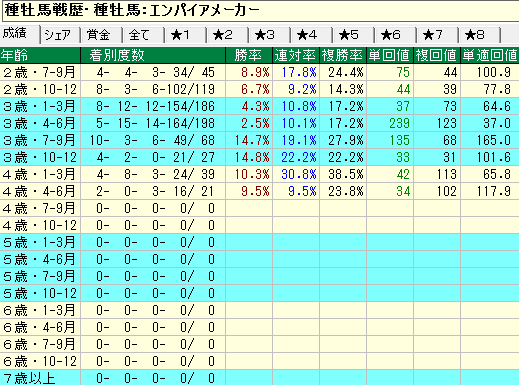519x385 pixels.
Task: Select the ★7 tab
Action: click(438, 35)
